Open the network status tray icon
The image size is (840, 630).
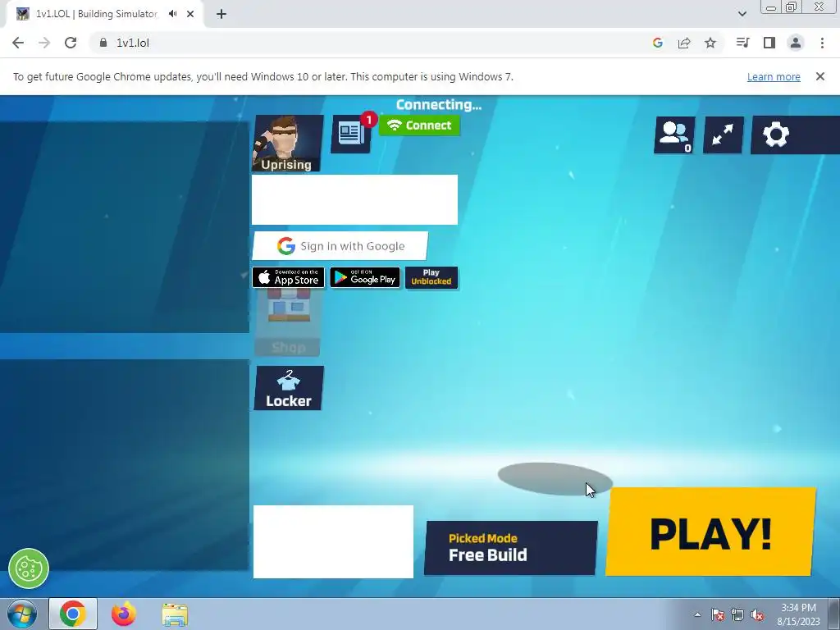(737, 614)
